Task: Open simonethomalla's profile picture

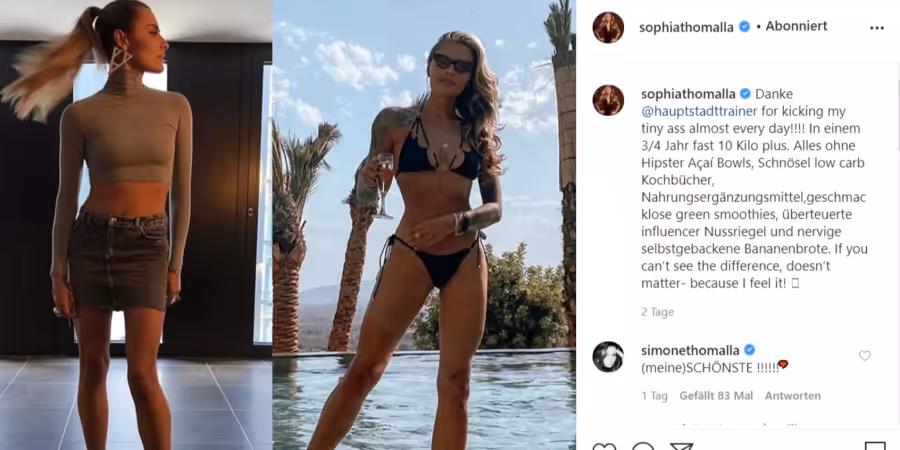Action: 608,356
